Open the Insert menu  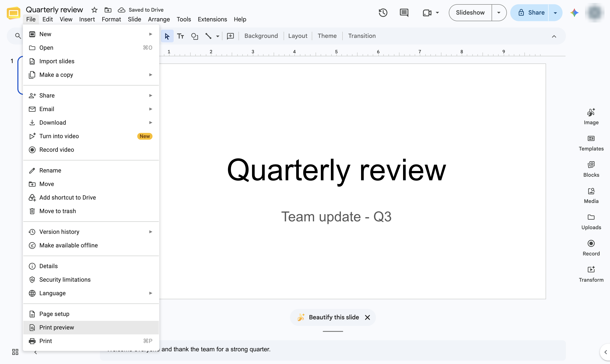(87, 19)
